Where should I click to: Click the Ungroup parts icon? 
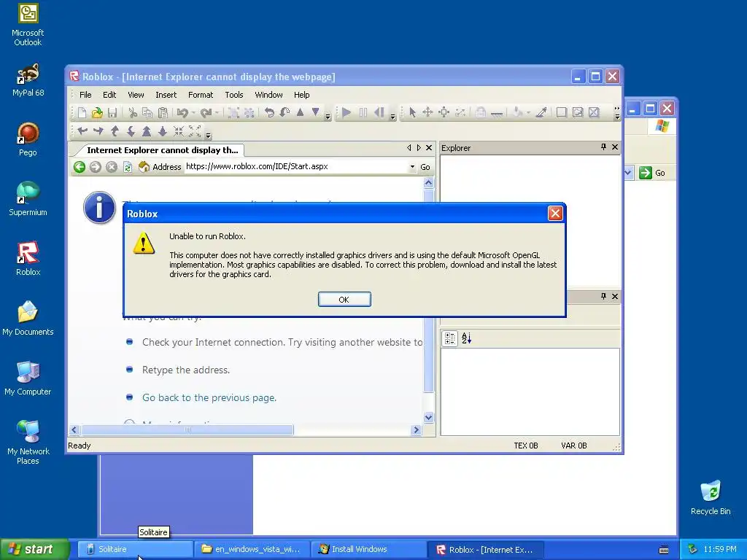pyautogui.click(x=249, y=112)
